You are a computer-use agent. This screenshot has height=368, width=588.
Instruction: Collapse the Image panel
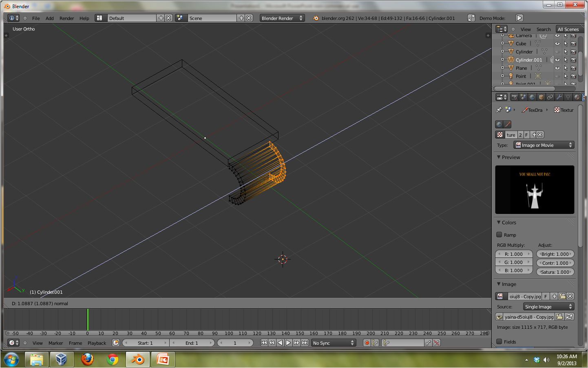[499, 284]
